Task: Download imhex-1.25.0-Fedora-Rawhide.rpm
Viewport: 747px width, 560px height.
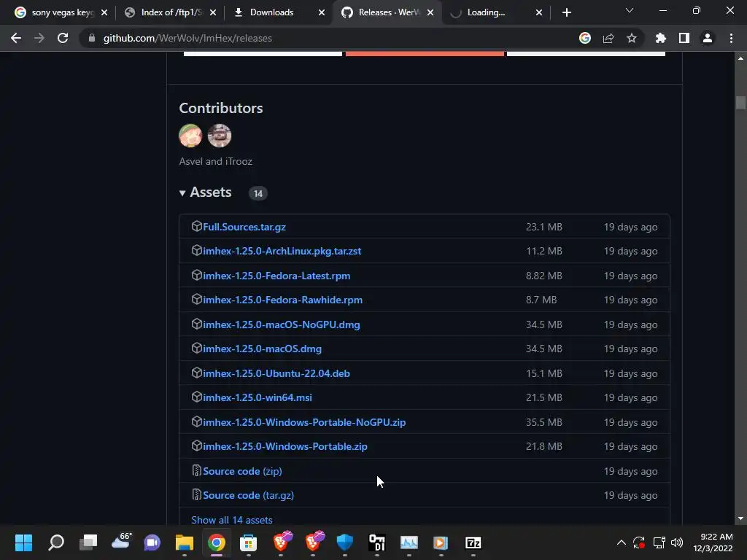Action: click(x=282, y=300)
